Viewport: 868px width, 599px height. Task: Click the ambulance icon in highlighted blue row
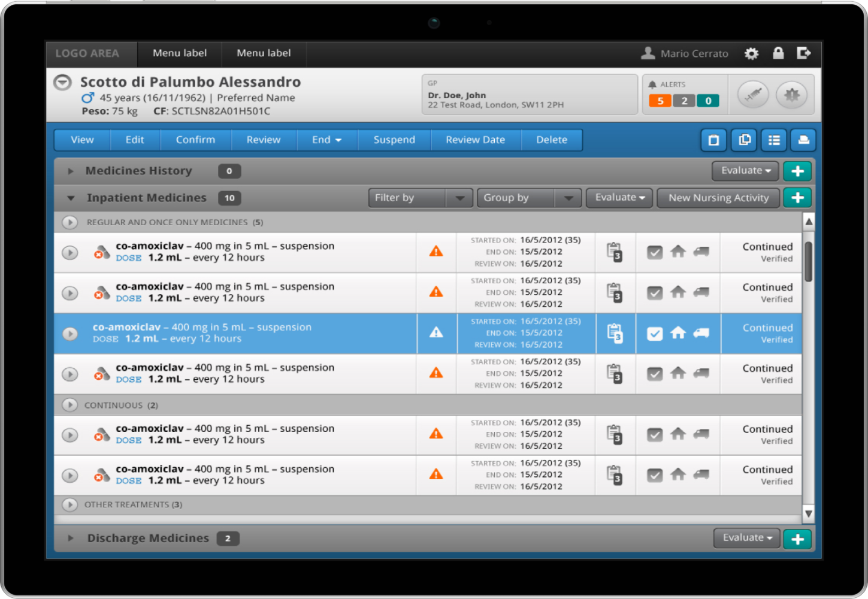point(701,333)
